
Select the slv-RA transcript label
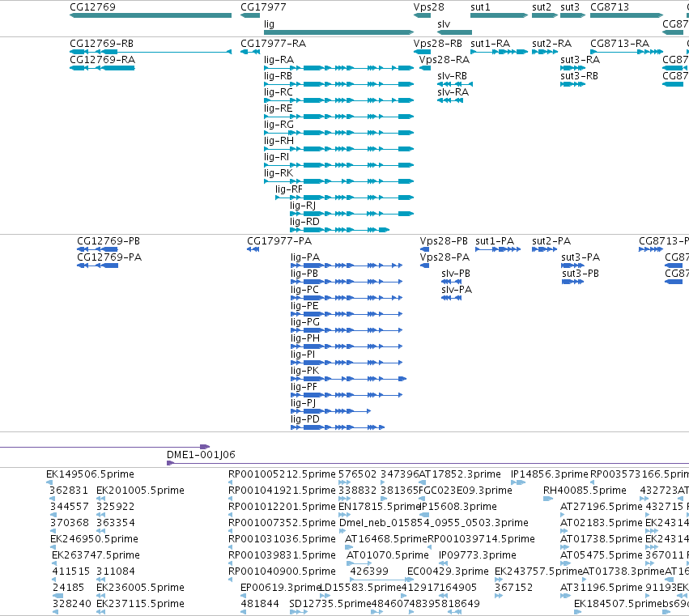click(453, 92)
